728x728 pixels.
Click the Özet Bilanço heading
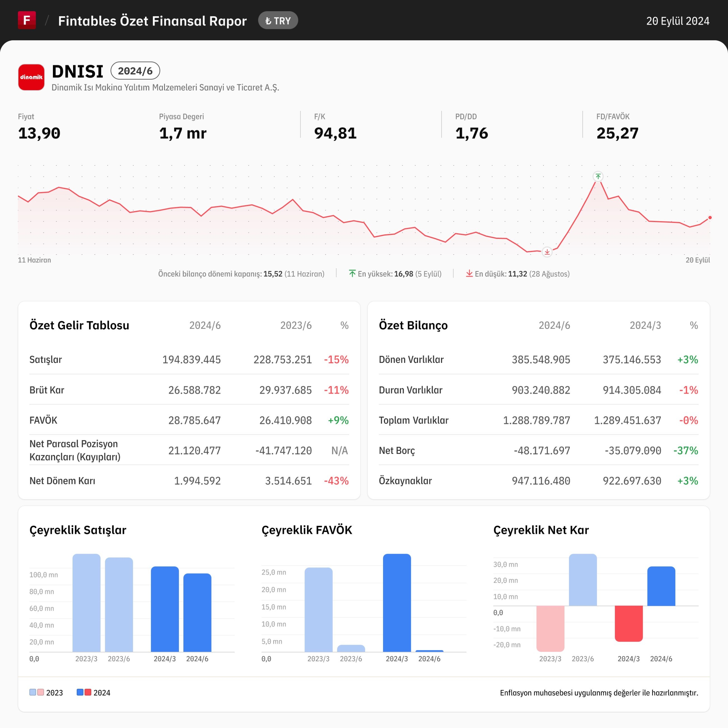(413, 325)
